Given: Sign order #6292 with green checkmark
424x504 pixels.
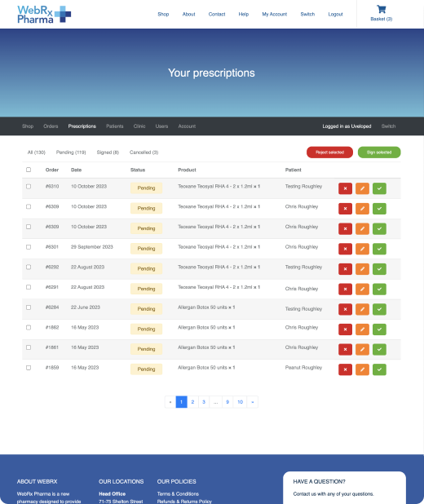Looking at the screenshot, I should tap(379, 268).
